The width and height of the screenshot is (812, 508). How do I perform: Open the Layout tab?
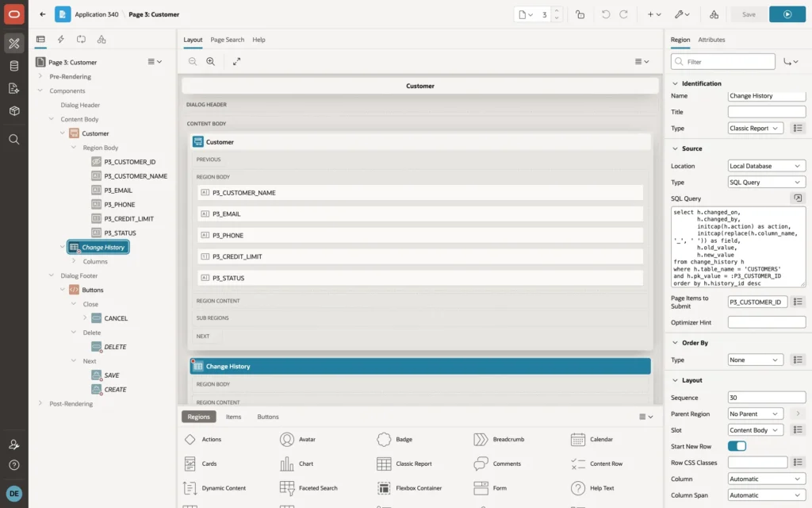[193, 40]
